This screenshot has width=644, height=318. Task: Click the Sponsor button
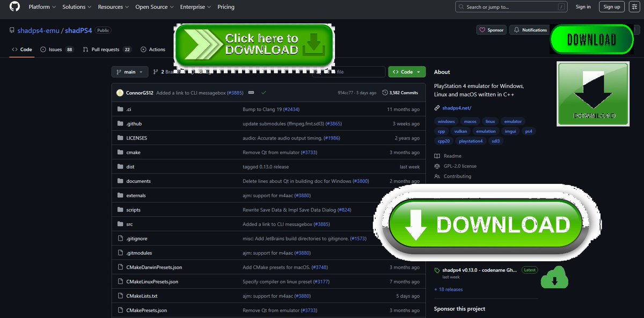click(492, 30)
